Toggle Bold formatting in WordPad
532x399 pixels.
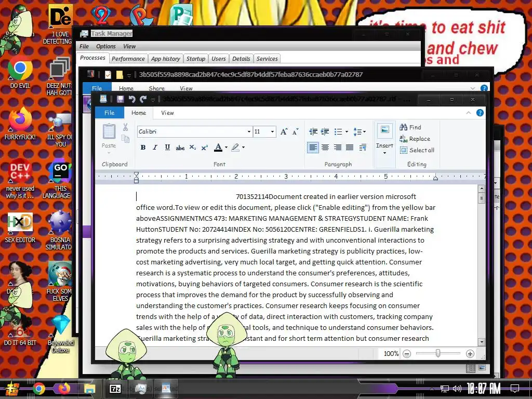click(143, 147)
